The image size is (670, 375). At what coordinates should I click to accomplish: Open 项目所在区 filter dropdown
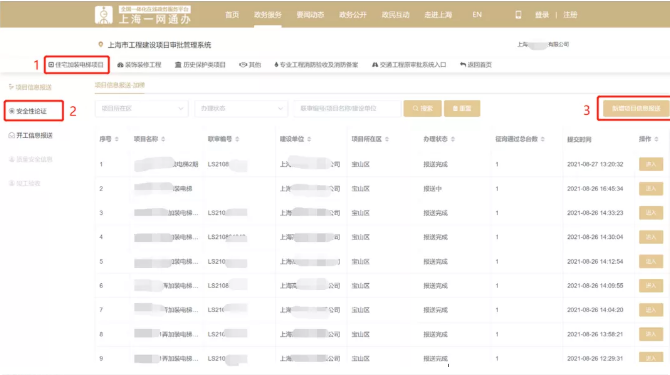[x=142, y=108]
